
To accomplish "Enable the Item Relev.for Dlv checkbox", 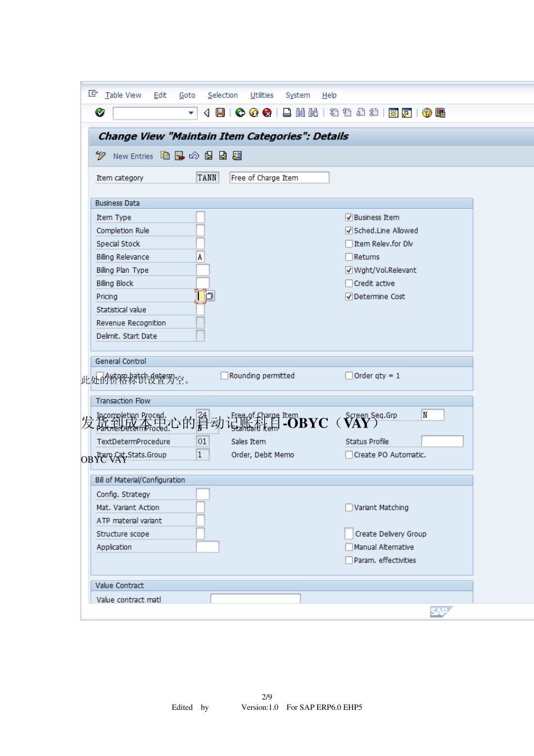I will tap(349, 244).
